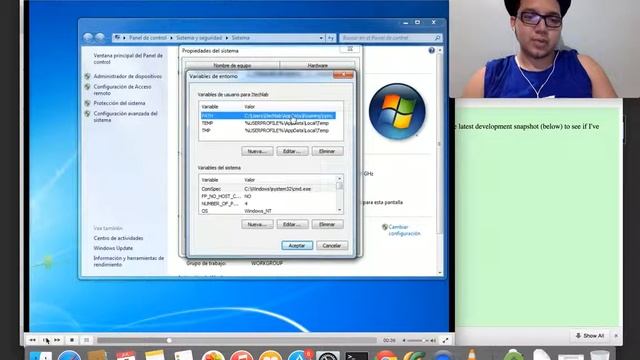Open Administrador de dispositivos link
This screenshot has width=640, height=360.
[x=127, y=76]
